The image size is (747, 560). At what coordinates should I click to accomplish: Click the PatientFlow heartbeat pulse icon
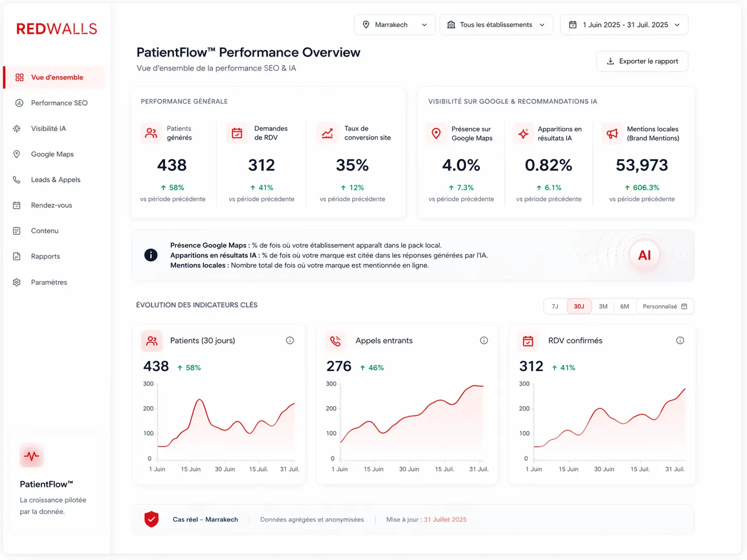(31, 456)
